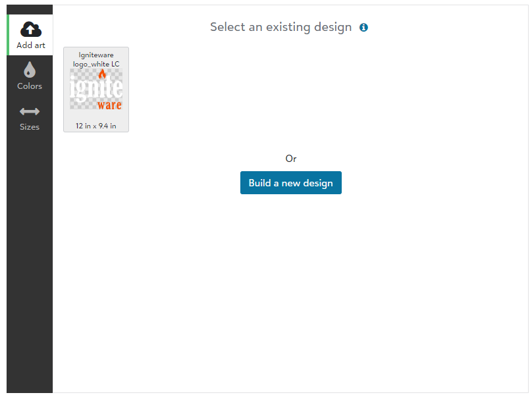Screen dimensions: 532x397
Task: Click the Build a new design button
Action: pos(291,183)
